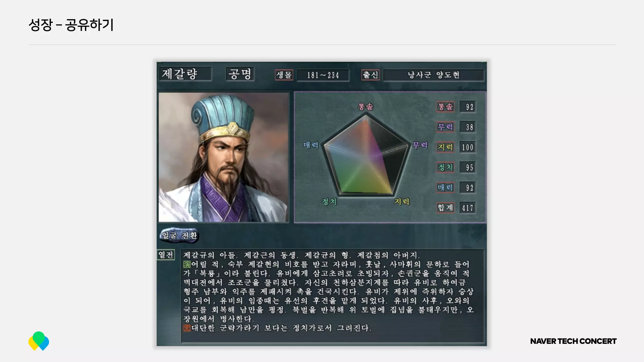Screen dimensions: 644x362
Task: Click the NAVER TECH CONCERT text
Action: pyautogui.click(x=573, y=341)
